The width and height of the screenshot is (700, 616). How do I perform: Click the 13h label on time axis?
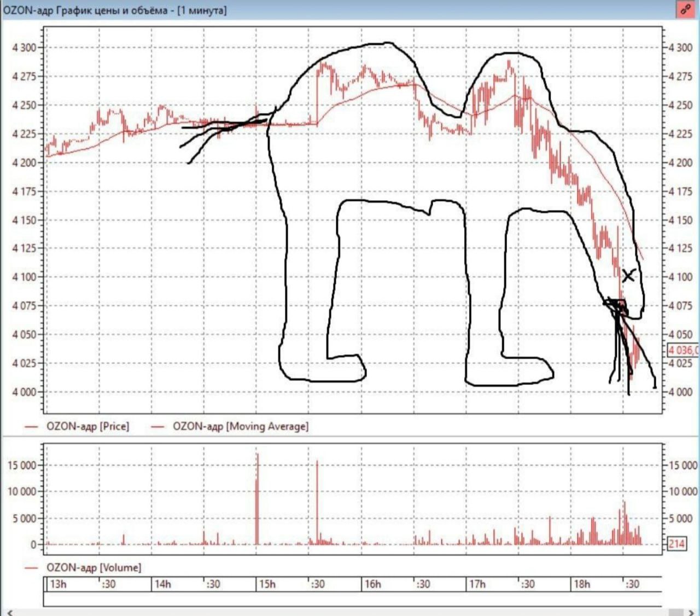tap(58, 584)
